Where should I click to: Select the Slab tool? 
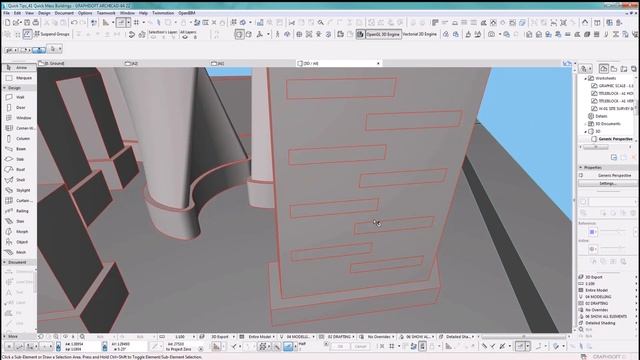click(18, 159)
